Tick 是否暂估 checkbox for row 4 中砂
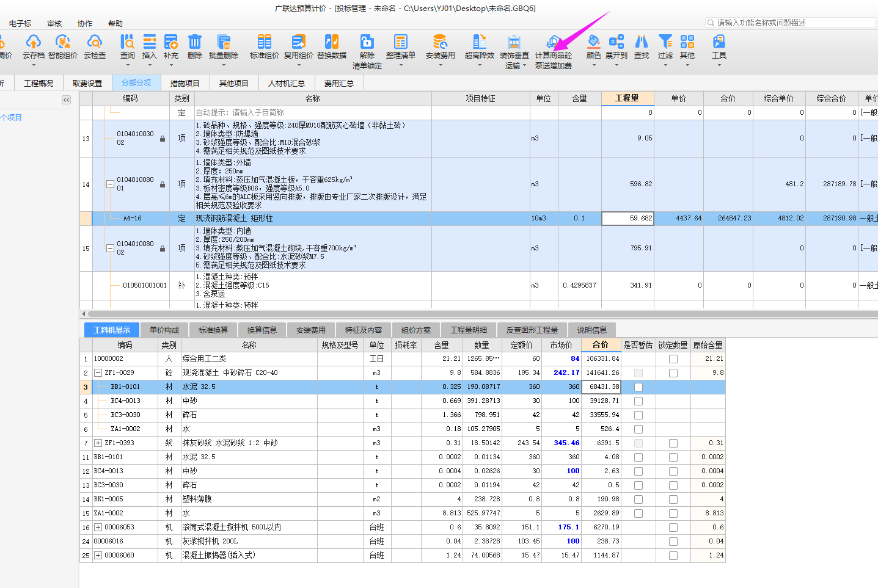The height and width of the screenshot is (588, 878). pyautogui.click(x=638, y=401)
